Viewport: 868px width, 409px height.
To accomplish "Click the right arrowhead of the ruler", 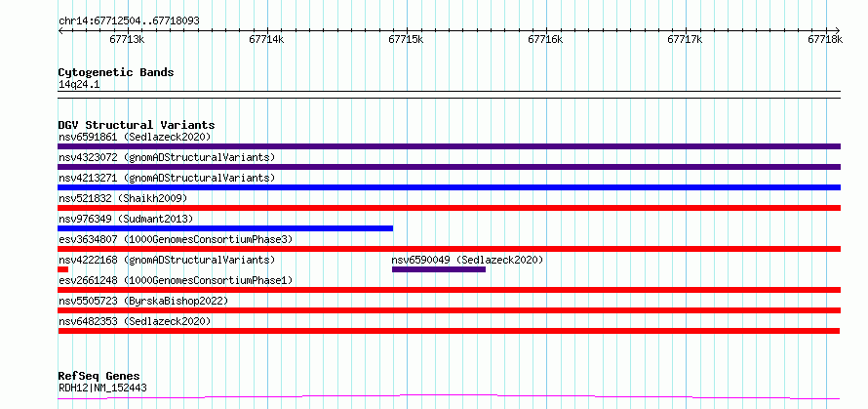I will point(837,30).
